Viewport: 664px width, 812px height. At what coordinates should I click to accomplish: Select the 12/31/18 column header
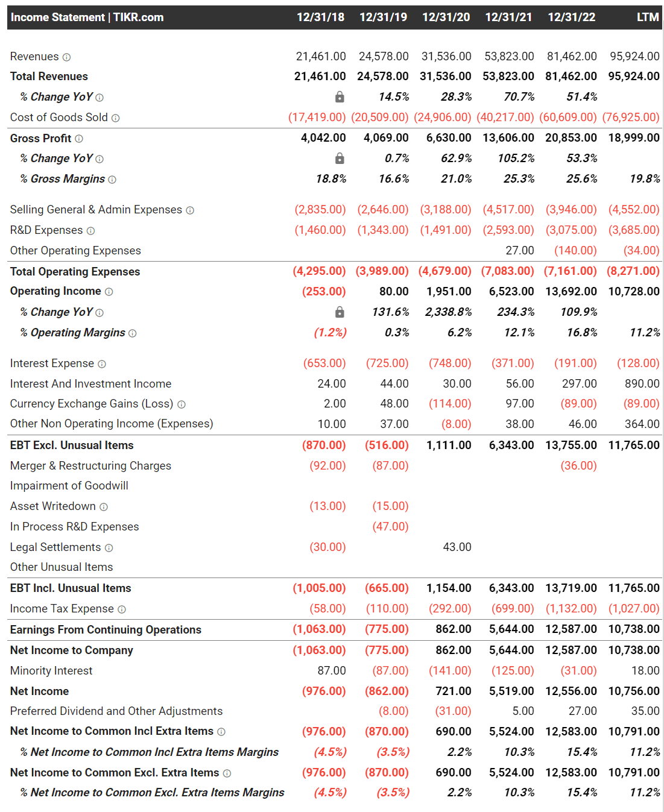pos(321,17)
